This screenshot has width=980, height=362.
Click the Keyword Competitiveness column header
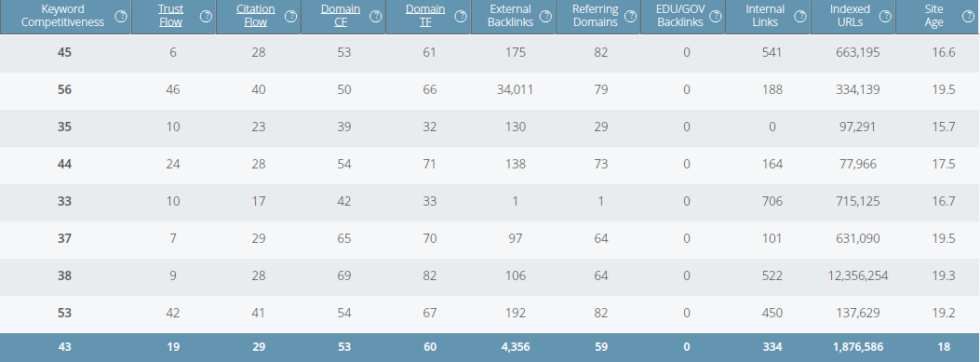[x=62, y=16]
